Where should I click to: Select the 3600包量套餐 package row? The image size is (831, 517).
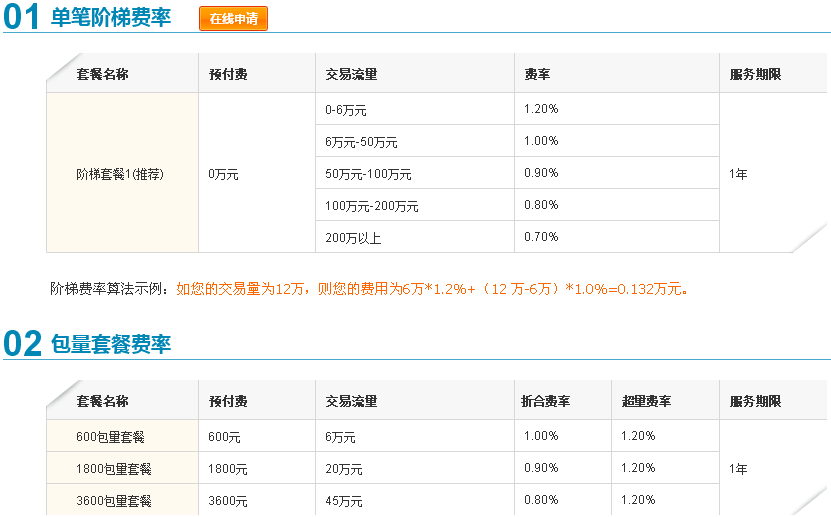click(x=113, y=501)
